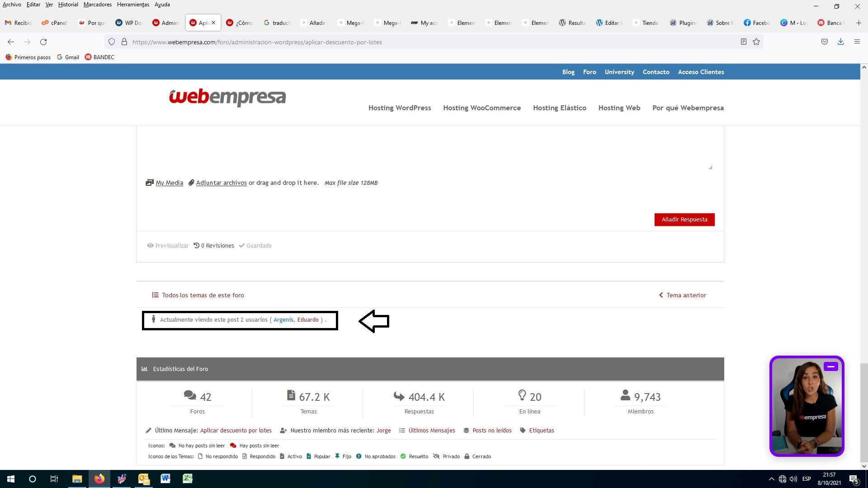Screen dimensions: 868x488
Task: Open a new browser tab
Action: coord(859,23)
